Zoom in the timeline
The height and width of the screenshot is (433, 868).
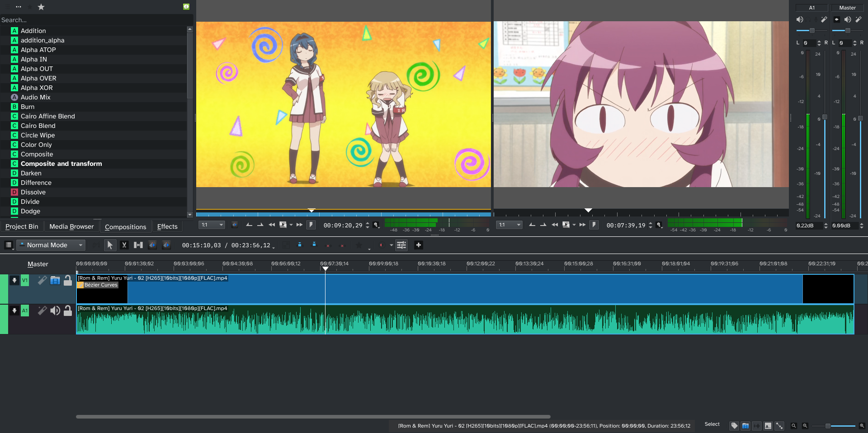coord(862,426)
